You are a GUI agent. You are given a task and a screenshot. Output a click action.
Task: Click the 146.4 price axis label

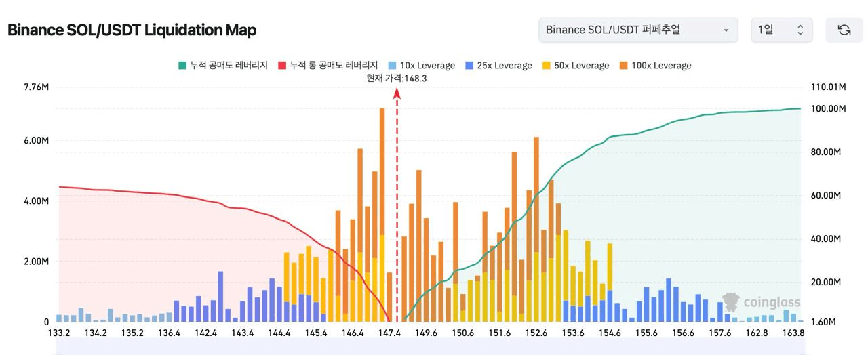point(353,333)
